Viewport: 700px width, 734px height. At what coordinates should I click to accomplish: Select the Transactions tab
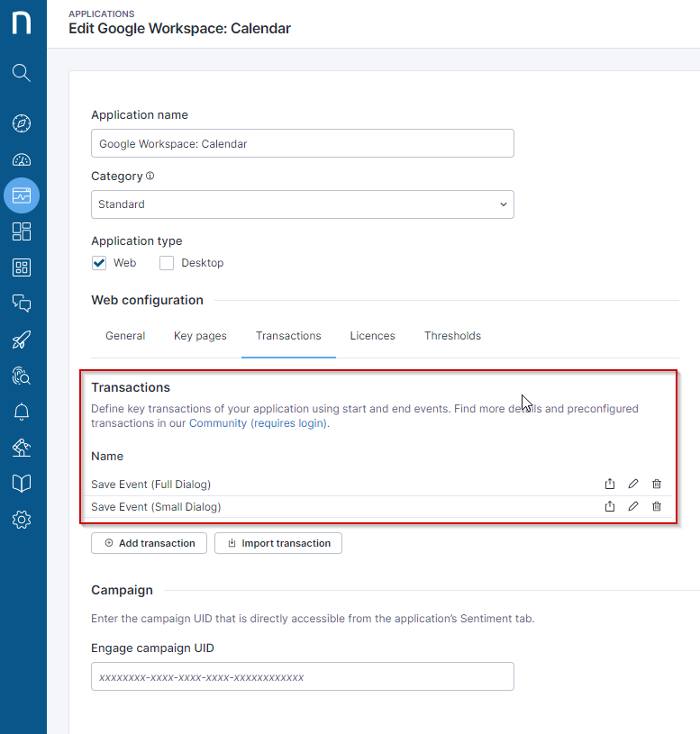[x=288, y=336]
